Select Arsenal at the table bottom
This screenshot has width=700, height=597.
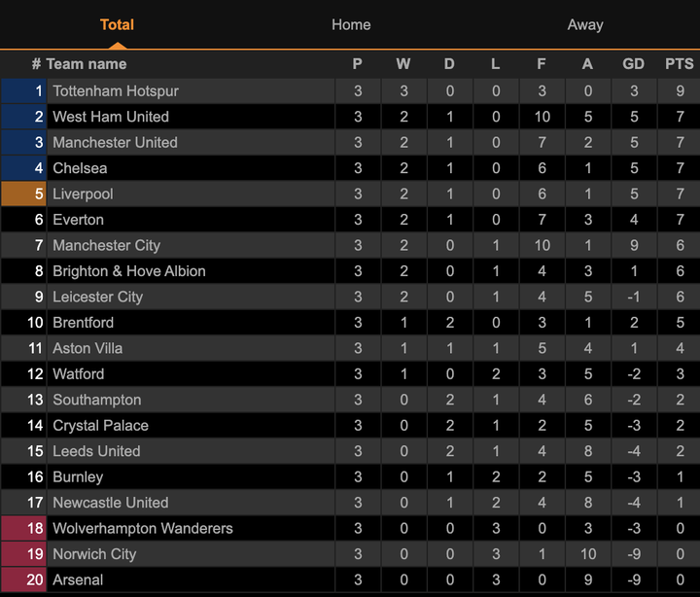(x=78, y=580)
